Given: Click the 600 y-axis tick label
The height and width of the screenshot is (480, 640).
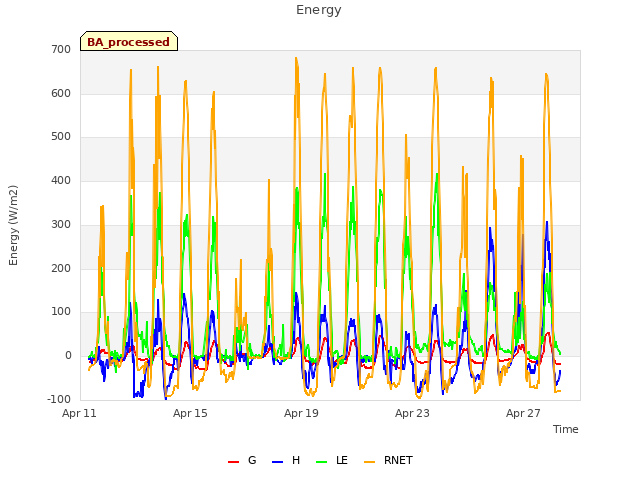Looking at the screenshot, I should click(x=61, y=93).
